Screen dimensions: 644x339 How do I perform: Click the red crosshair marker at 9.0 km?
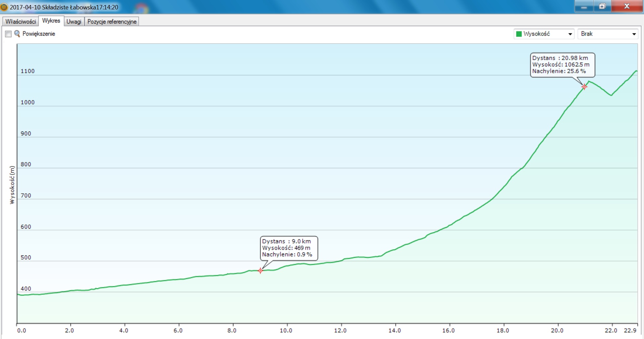pyautogui.click(x=260, y=271)
